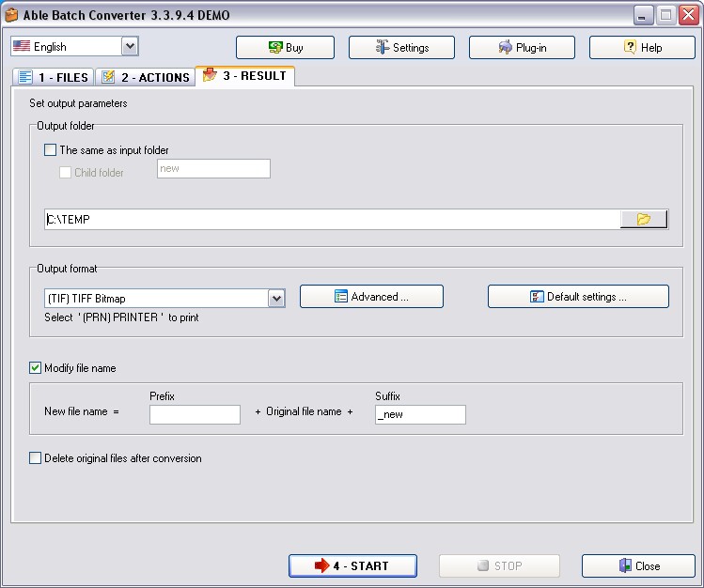The width and height of the screenshot is (704, 588).
Task: Click the Buy button
Action: [285, 48]
